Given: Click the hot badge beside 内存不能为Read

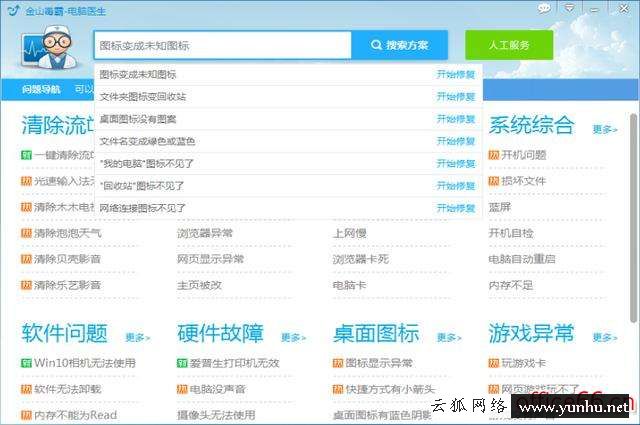Looking at the screenshot, I should tap(26, 415).
